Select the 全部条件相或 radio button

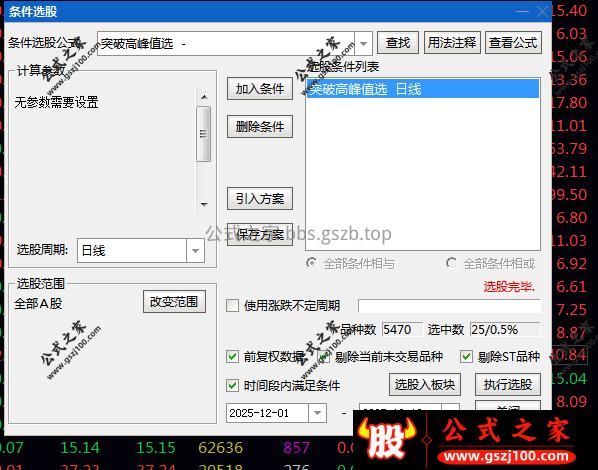pos(452,263)
